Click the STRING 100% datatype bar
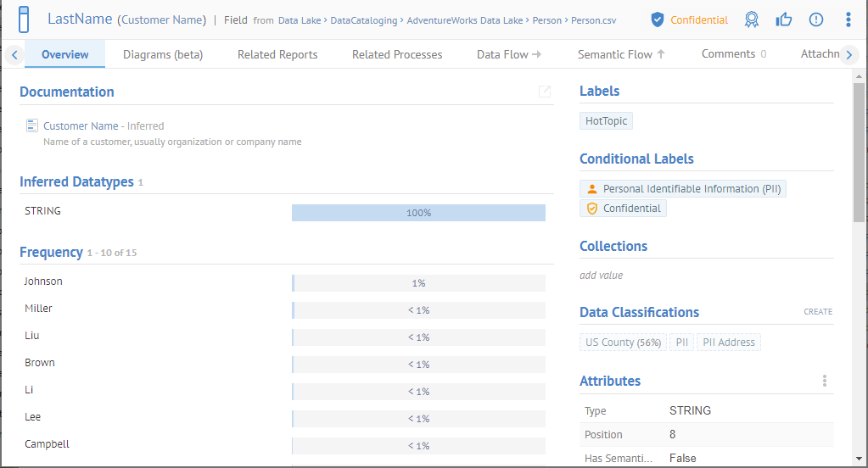The width and height of the screenshot is (868, 468). [418, 213]
